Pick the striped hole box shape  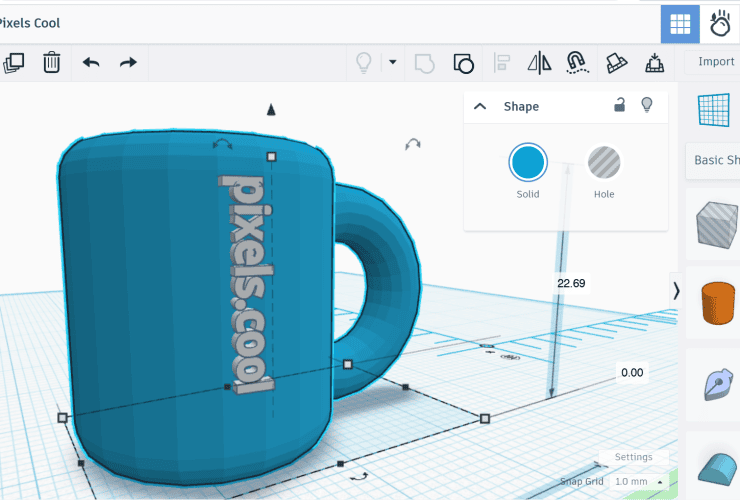click(x=716, y=225)
